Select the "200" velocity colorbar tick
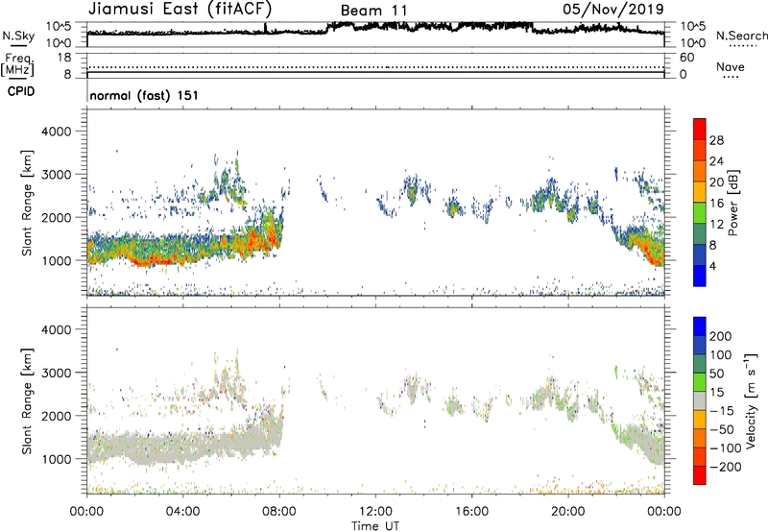Image resolution: width=768 pixels, height=532 pixels. (721, 336)
